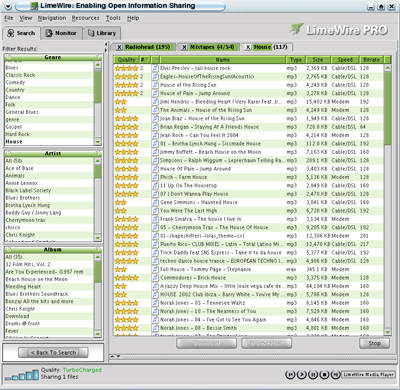The image size is (400, 390).
Task: Sort results by Quality column
Action: point(126,60)
